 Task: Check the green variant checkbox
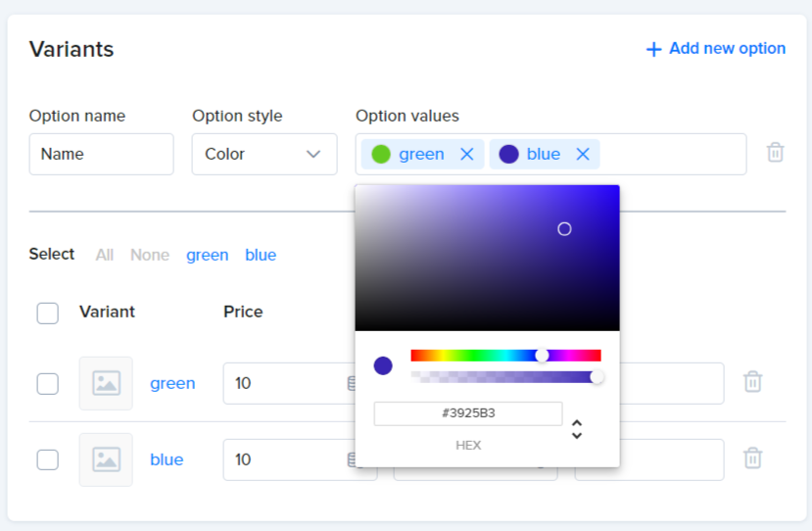click(x=48, y=384)
